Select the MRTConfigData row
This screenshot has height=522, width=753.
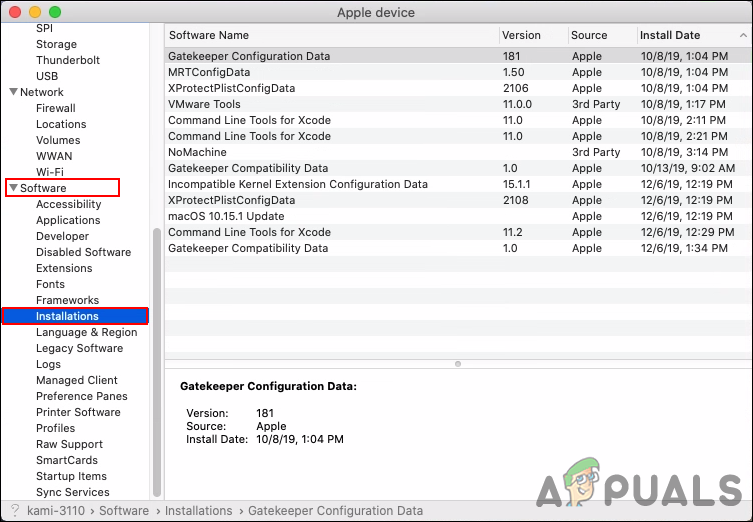tap(458, 72)
